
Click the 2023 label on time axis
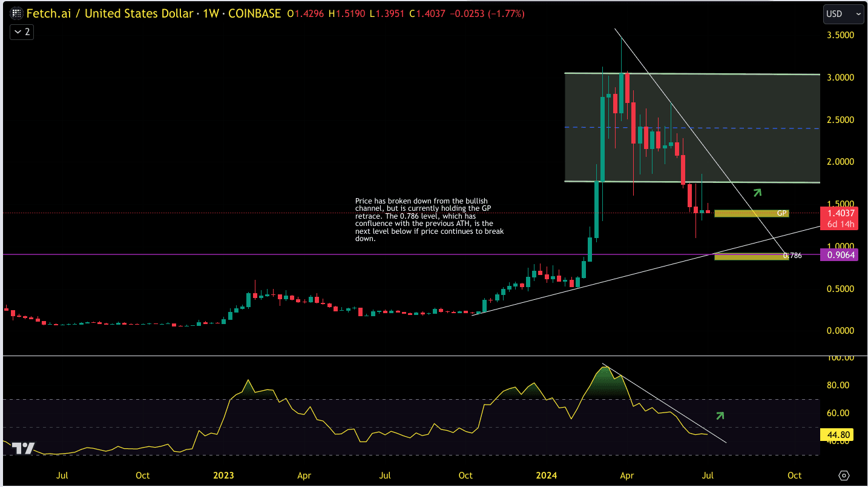223,475
